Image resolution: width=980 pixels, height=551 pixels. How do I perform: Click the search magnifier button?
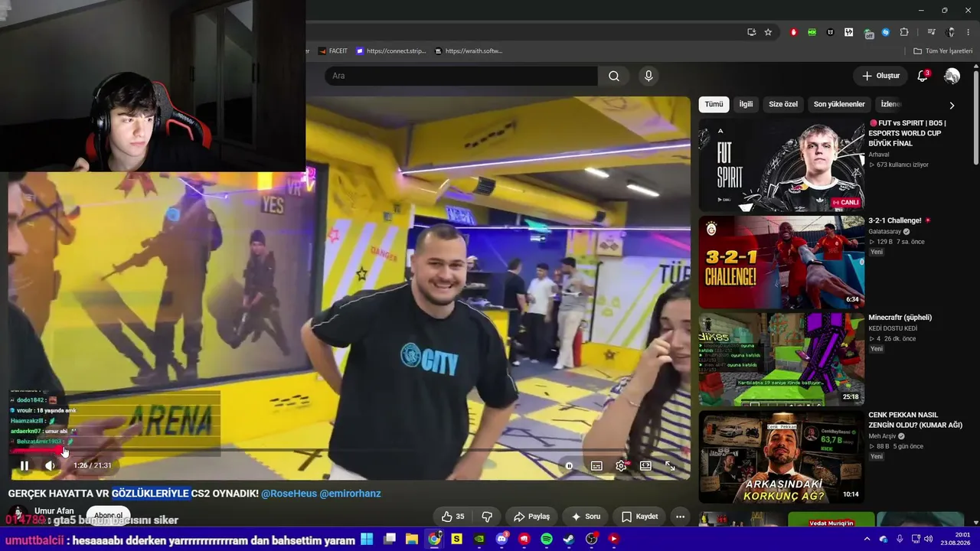tap(614, 76)
